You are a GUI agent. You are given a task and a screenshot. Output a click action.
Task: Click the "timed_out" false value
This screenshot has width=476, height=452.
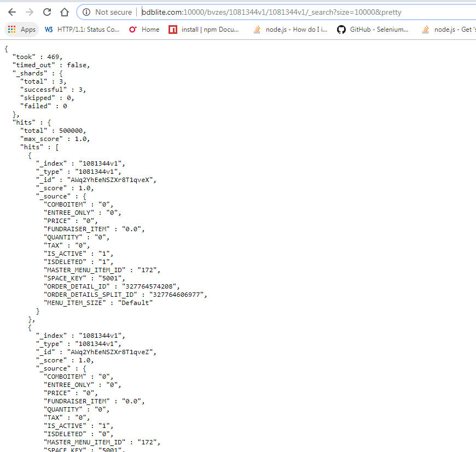tap(78, 65)
